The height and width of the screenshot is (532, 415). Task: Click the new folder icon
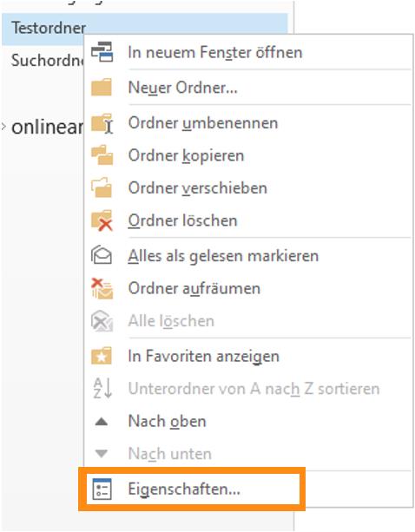(x=102, y=87)
